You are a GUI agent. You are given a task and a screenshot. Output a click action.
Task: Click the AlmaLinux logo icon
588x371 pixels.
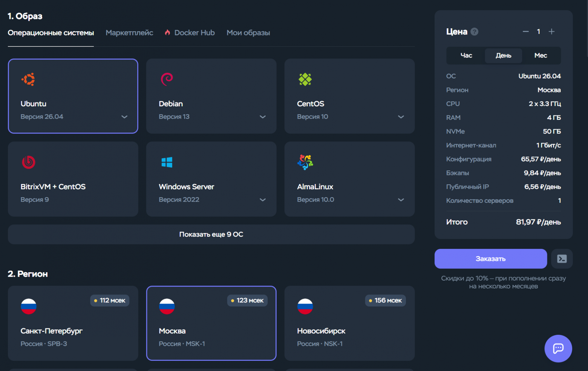click(x=305, y=162)
